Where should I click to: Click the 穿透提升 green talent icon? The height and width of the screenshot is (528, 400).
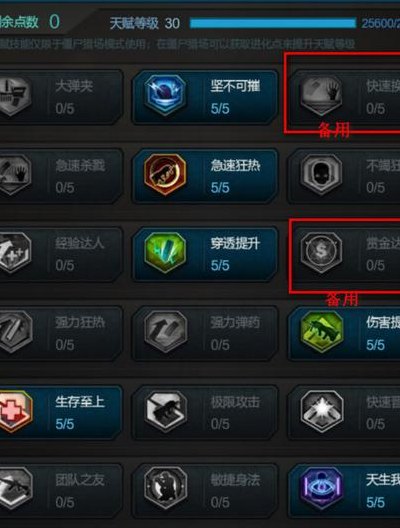[x=165, y=252]
